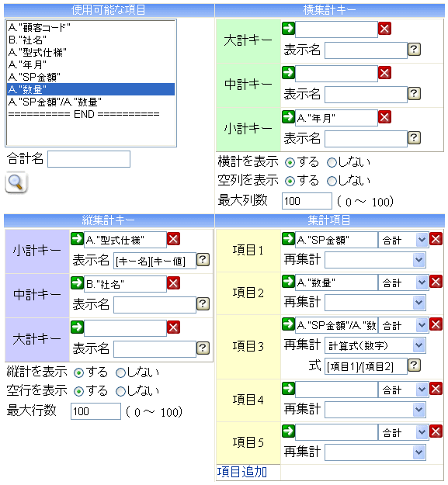
Task: Set 空行を表示 to しない
Action: [x=120, y=392]
